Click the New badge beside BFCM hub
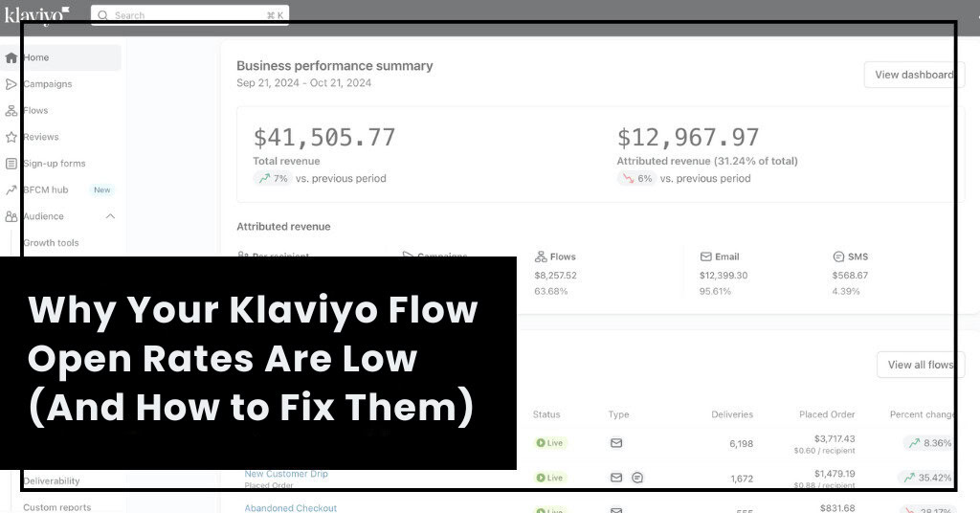This screenshot has width=980, height=513. [x=101, y=190]
